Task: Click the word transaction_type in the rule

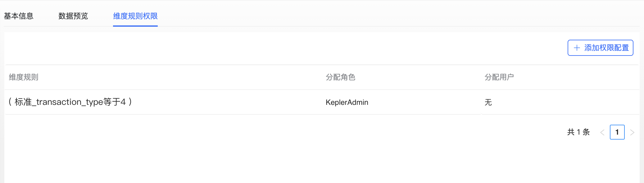Action: 70,102
